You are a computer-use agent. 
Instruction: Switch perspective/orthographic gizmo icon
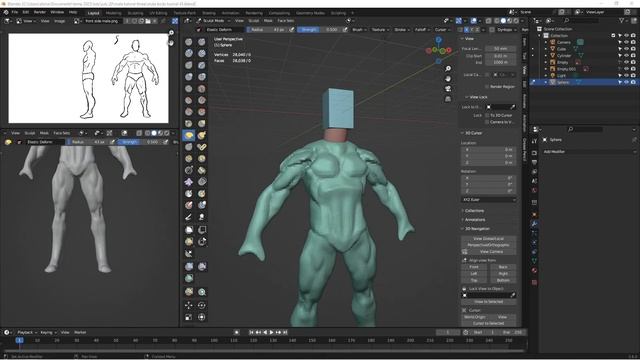point(448,99)
